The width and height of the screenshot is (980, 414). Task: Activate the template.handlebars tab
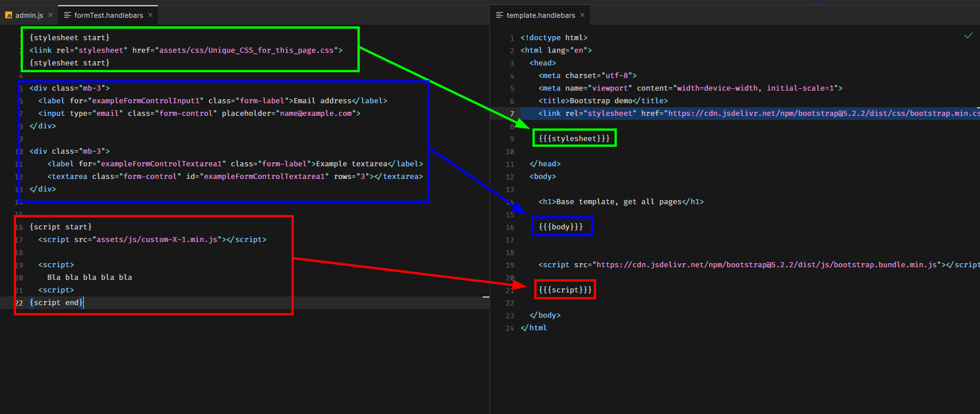tap(540, 15)
